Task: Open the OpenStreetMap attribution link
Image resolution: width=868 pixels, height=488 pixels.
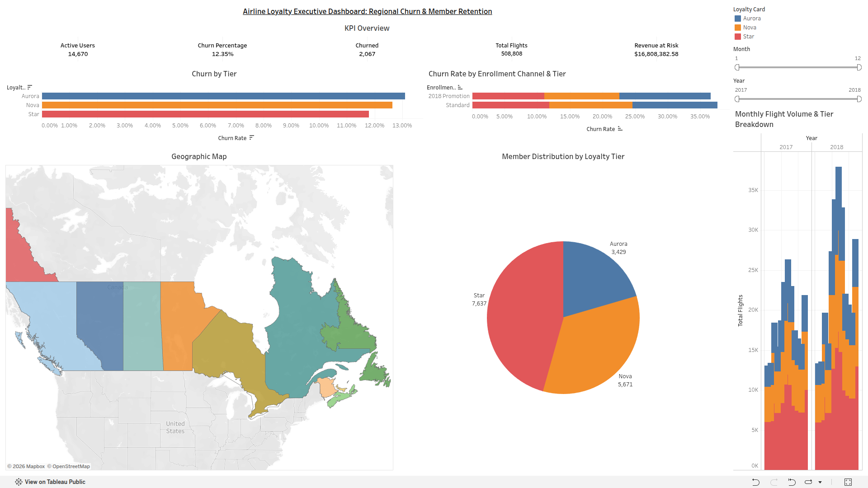Action: click(x=68, y=466)
